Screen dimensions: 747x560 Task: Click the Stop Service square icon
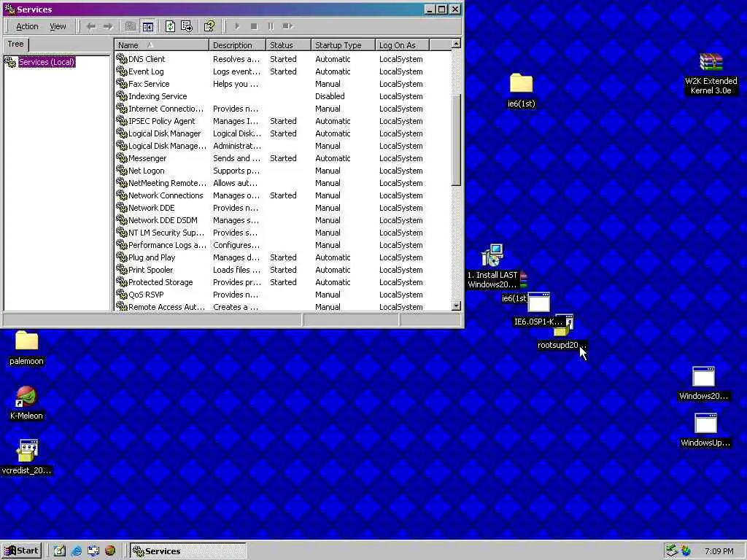coord(254,26)
